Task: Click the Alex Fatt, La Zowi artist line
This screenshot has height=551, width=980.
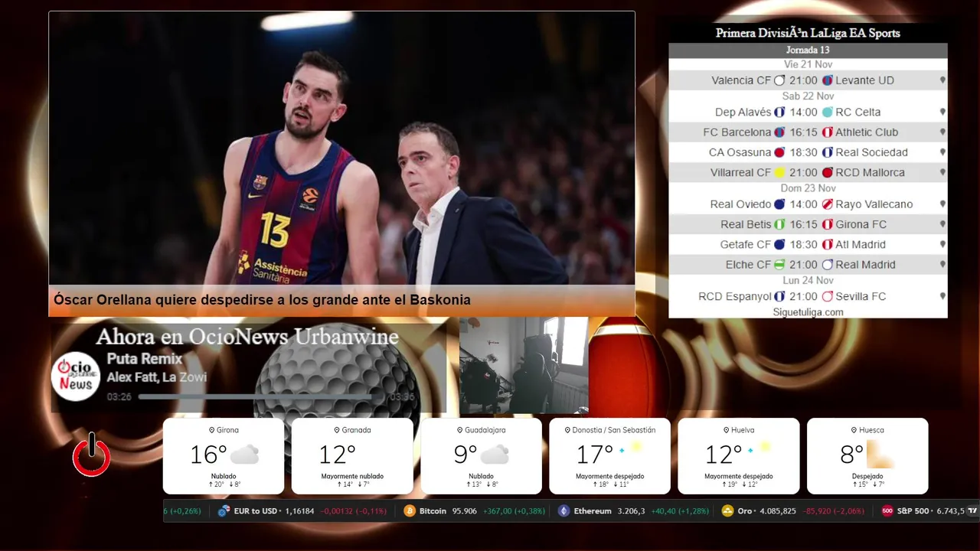Action: (156, 377)
